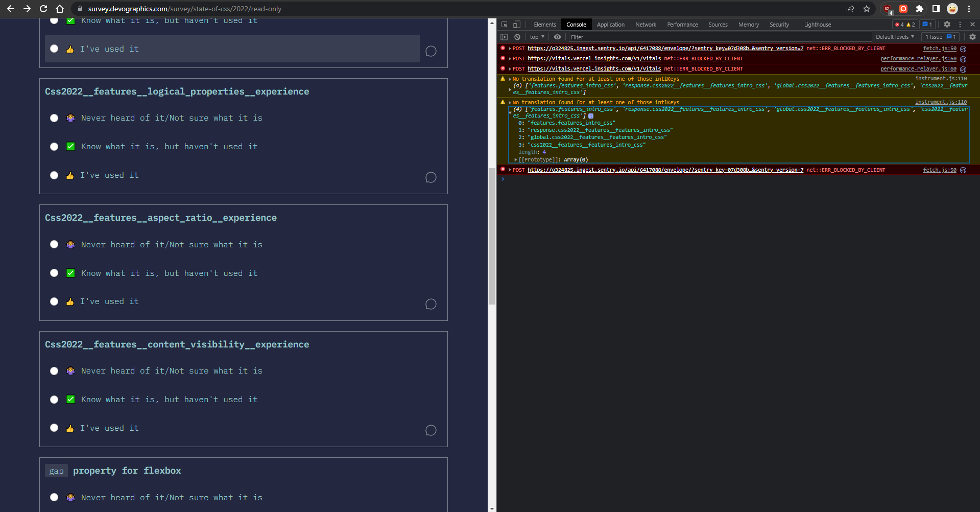The height and width of the screenshot is (512, 980).
Task: Collapse the expanded intlKeys array
Action: 510,112
